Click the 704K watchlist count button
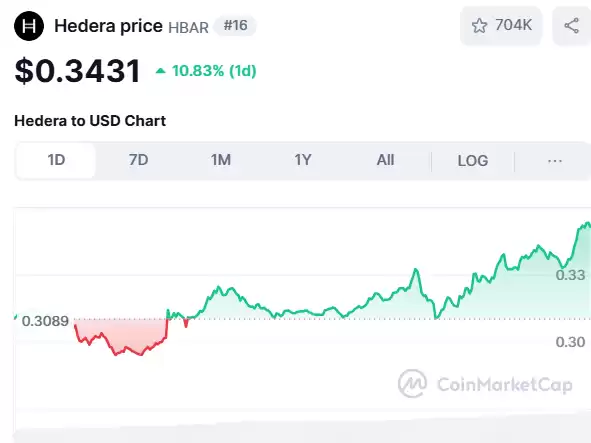 click(501, 26)
